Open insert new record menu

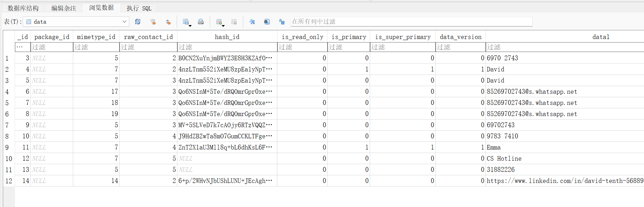click(x=220, y=22)
